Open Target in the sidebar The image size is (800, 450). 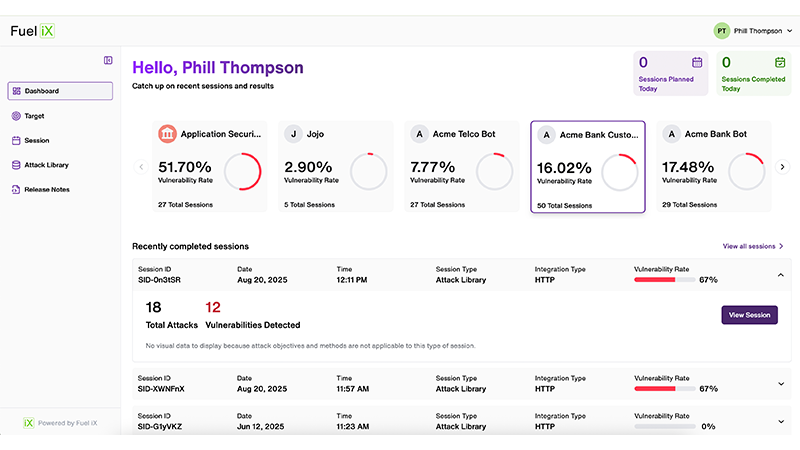click(x=34, y=116)
